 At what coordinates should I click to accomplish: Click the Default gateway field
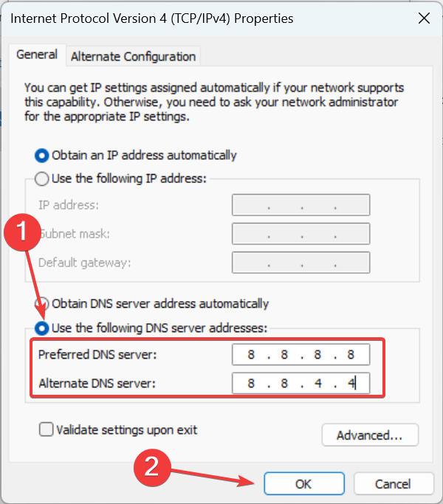301,263
